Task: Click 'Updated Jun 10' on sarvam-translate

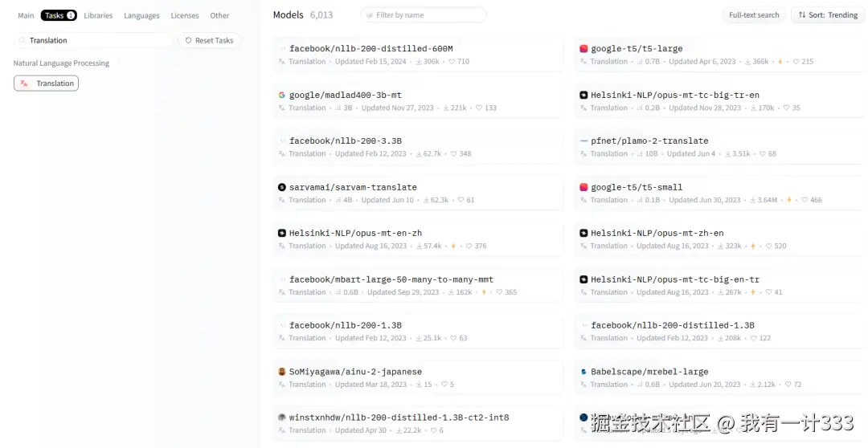Action: tap(387, 200)
